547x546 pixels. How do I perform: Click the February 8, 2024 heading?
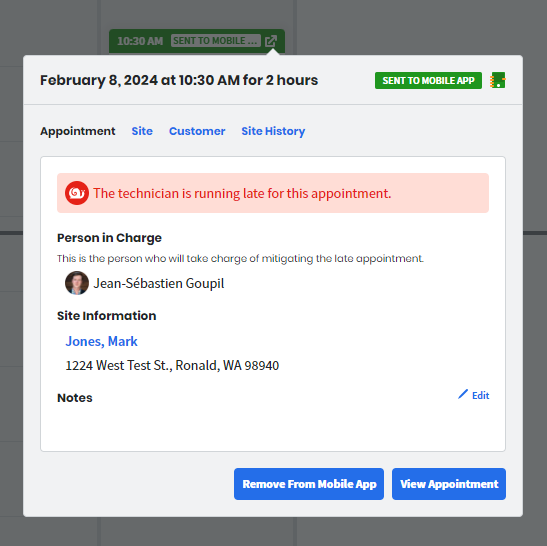tap(179, 80)
